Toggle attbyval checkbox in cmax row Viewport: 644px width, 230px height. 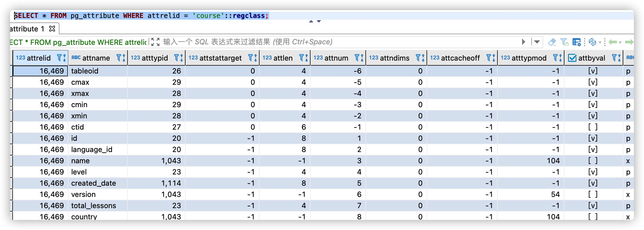(x=593, y=82)
